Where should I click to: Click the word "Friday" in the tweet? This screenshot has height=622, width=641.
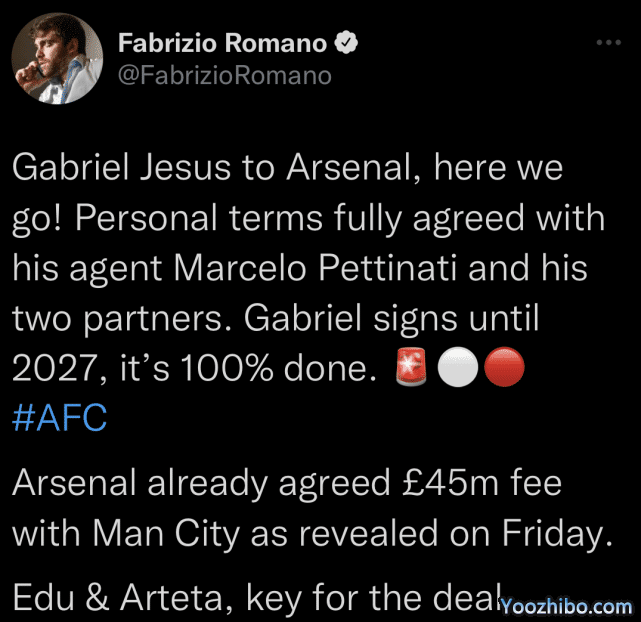[x=548, y=535]
